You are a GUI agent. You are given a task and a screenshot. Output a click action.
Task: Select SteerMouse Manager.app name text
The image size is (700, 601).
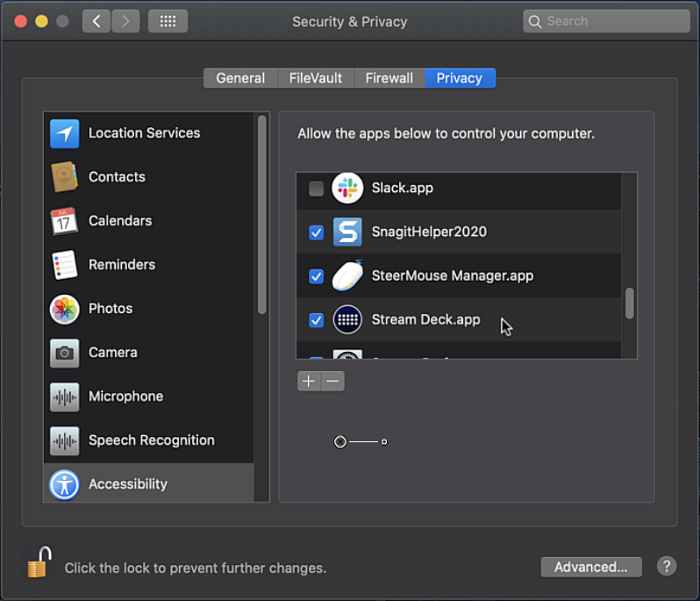coord(453,275)
